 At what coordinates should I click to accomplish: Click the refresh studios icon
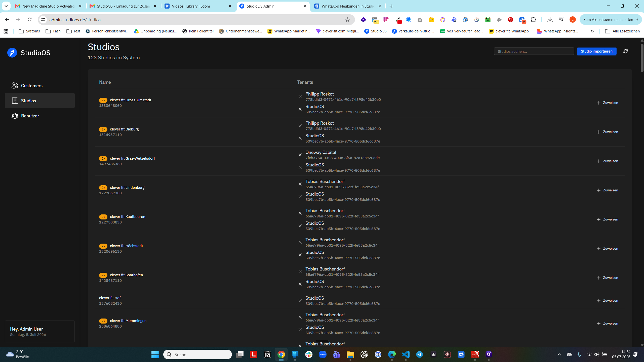pyautogui.click(x=625, y=51)
